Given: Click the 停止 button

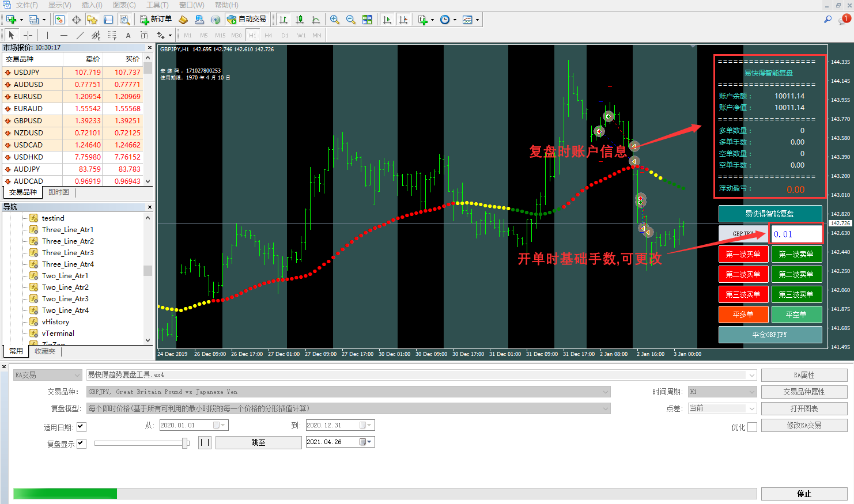Looking at the screenshot, I should (x=804, y=494).
